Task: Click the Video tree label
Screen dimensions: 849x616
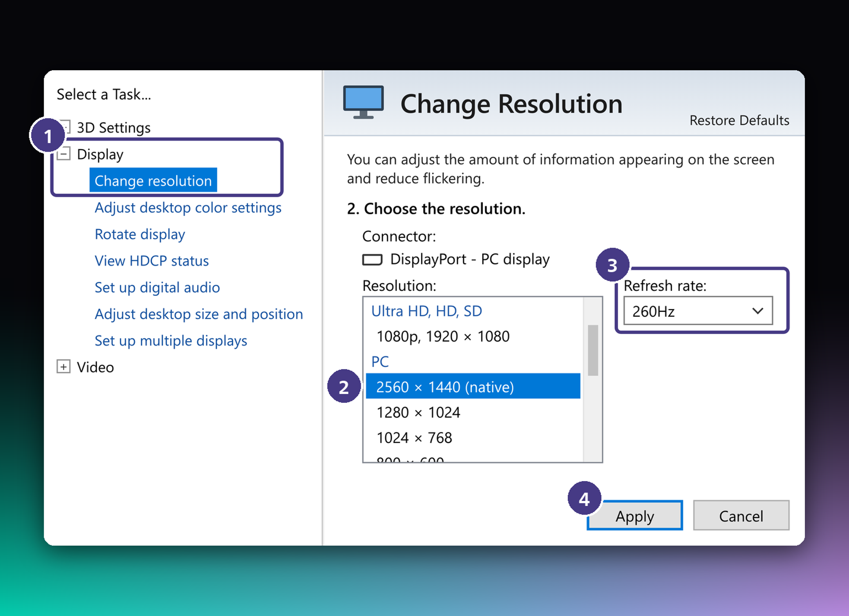Action: (95, 367)
